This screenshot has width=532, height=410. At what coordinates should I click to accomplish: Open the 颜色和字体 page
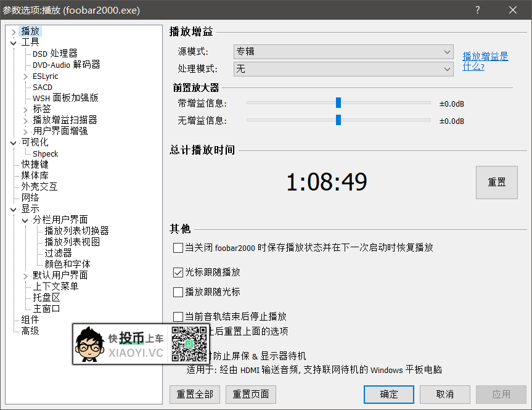tap(67, 264)
